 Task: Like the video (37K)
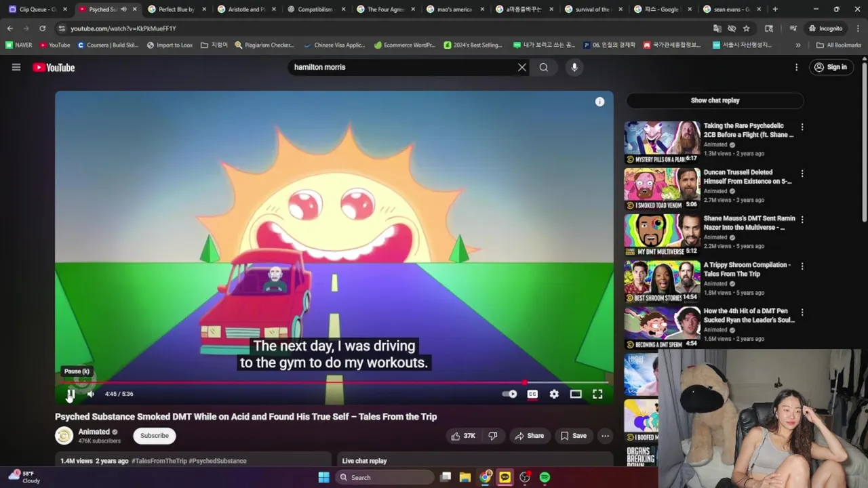pos(462,436)
